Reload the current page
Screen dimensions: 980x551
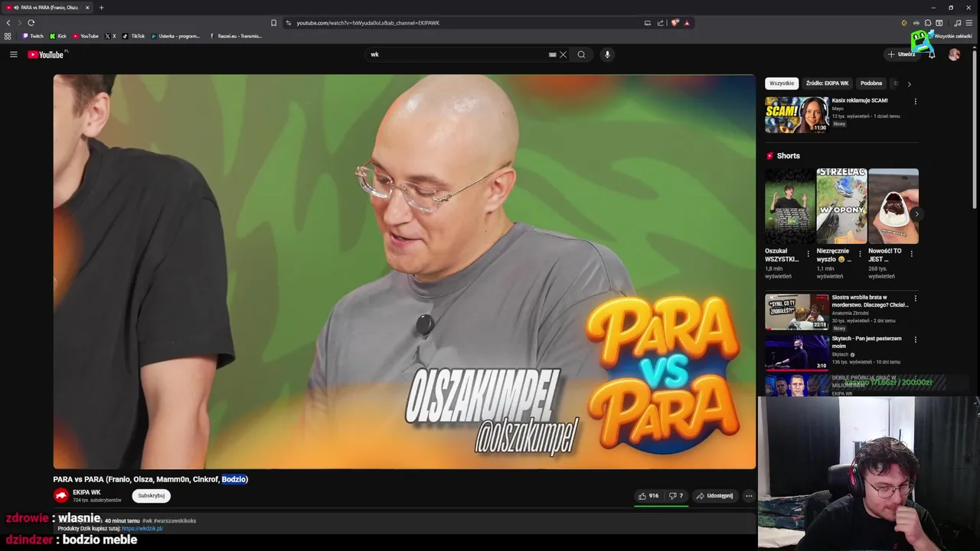tap(31, 23)
